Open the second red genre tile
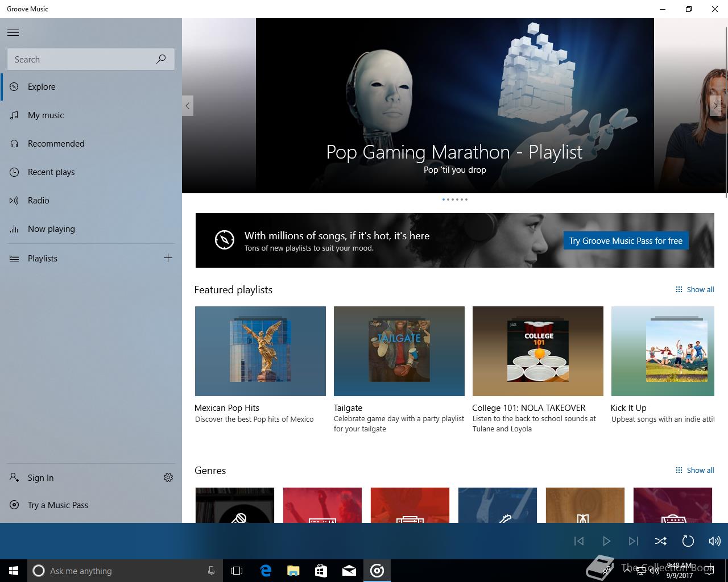This screenshot has width=728, height=582. (410, 505)
